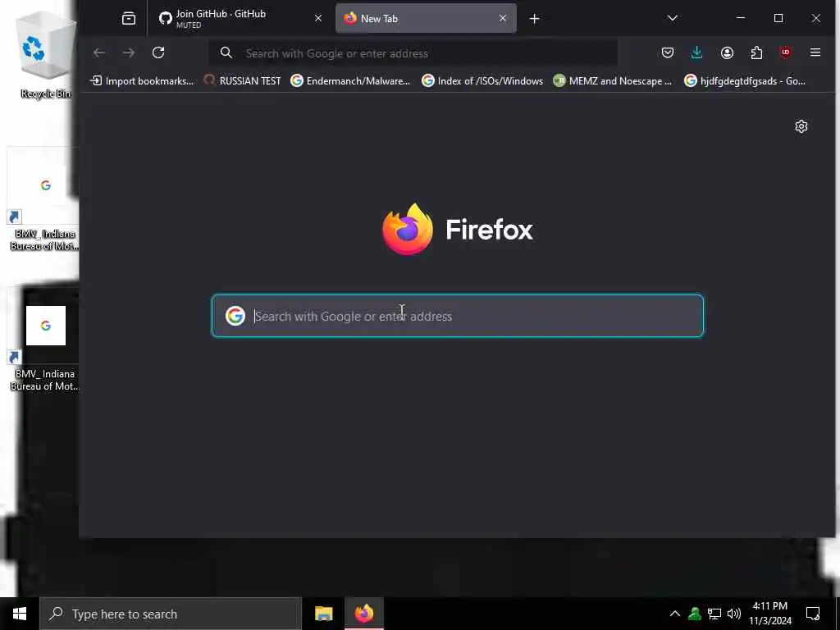The height and width of the screenshot is (630, 840).
Task: Open Firefox View tab icon
Action: [x=129, y=19]
